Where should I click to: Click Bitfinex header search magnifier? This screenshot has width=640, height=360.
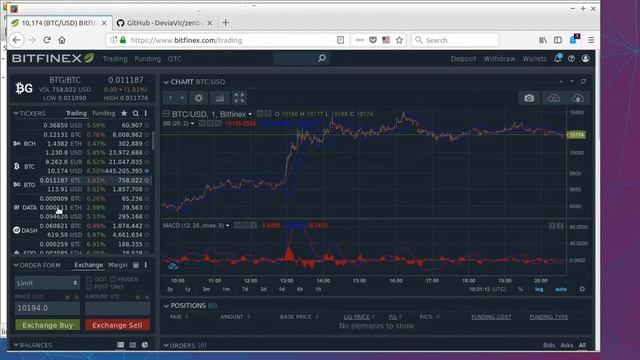(322, 59)
